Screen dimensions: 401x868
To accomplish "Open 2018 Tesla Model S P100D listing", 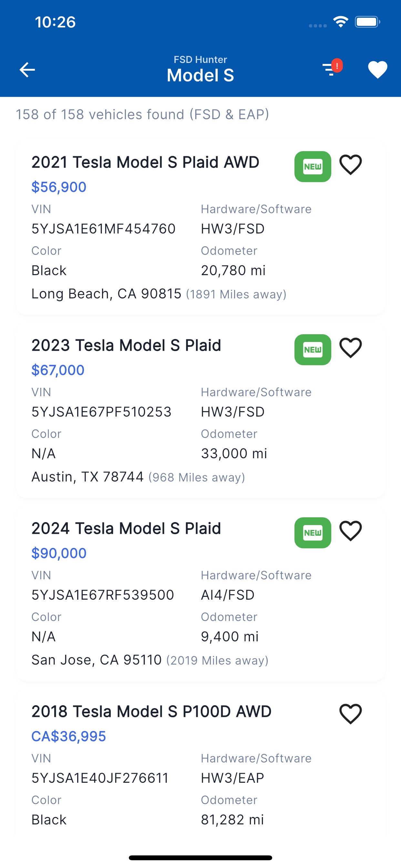I will coord(151,712).
